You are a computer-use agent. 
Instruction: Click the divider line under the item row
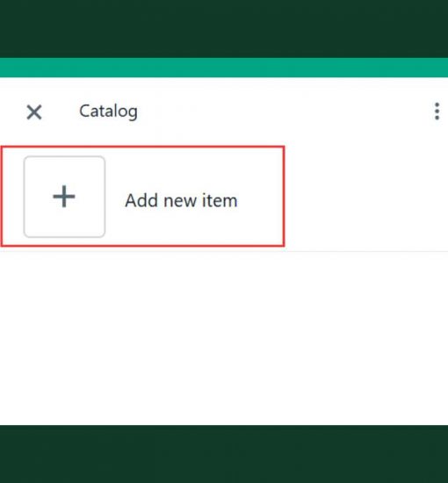(x=224, y=251)
